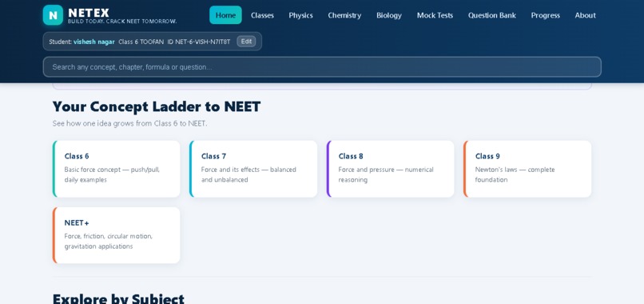Open the About page

tap(585, 15)
